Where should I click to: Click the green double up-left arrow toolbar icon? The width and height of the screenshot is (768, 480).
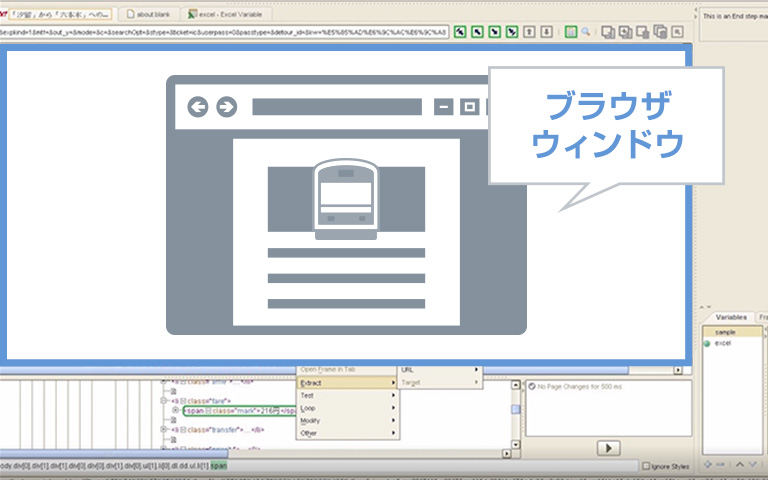[x=459, y=32]
